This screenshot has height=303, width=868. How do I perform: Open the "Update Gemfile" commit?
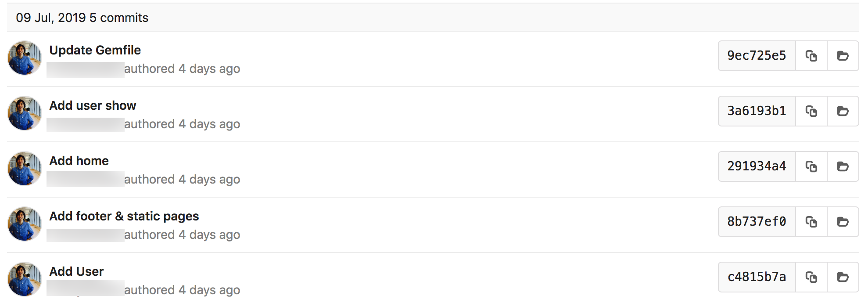(95, 50)
